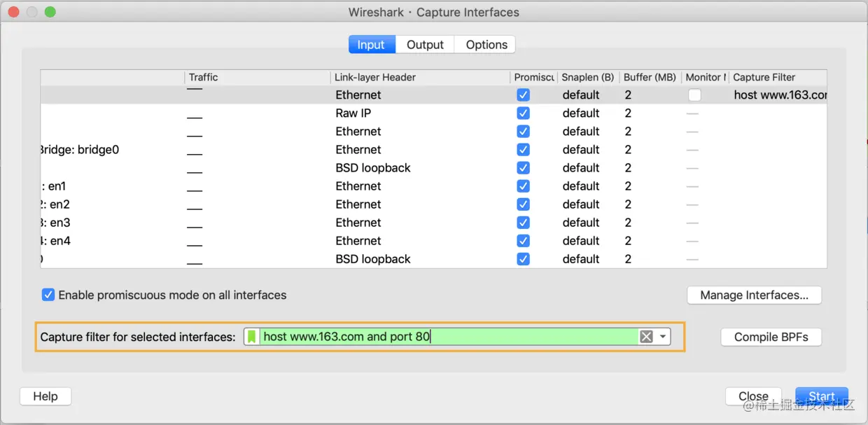This screenshot has height=425, width=868.
Task: Switch to the Input tab
Action: click(372, 45)
